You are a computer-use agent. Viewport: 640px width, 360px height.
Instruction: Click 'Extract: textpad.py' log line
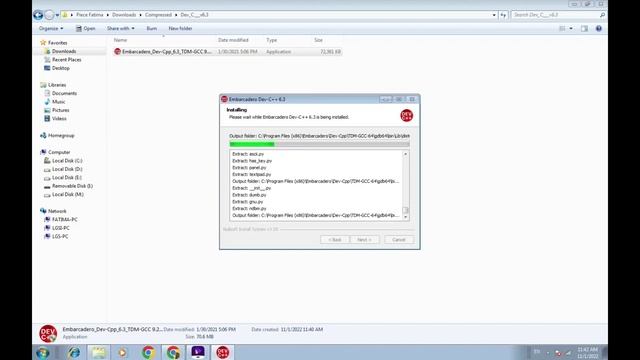click(251, 174)
